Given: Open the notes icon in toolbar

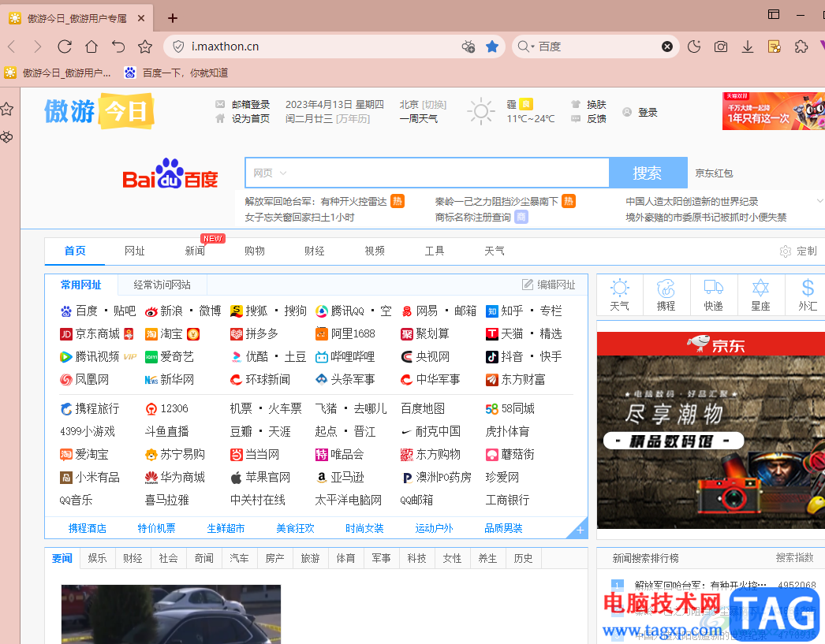Looking at the screenshot, I should click(775, 47).
